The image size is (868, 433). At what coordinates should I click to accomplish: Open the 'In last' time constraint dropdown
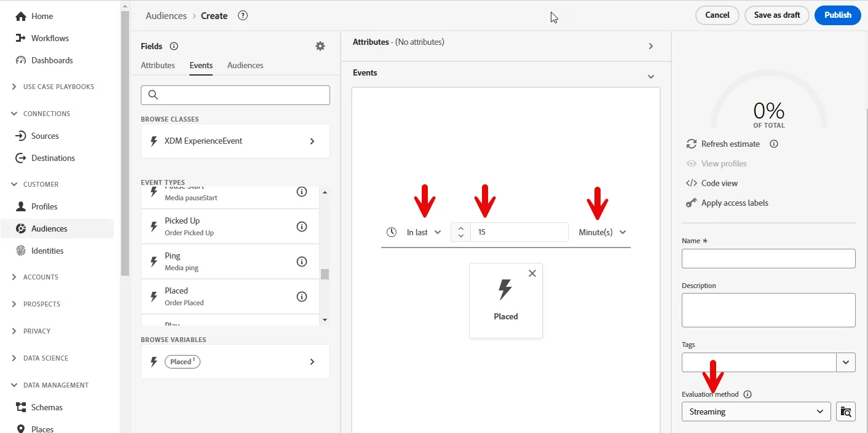(424, 232)
